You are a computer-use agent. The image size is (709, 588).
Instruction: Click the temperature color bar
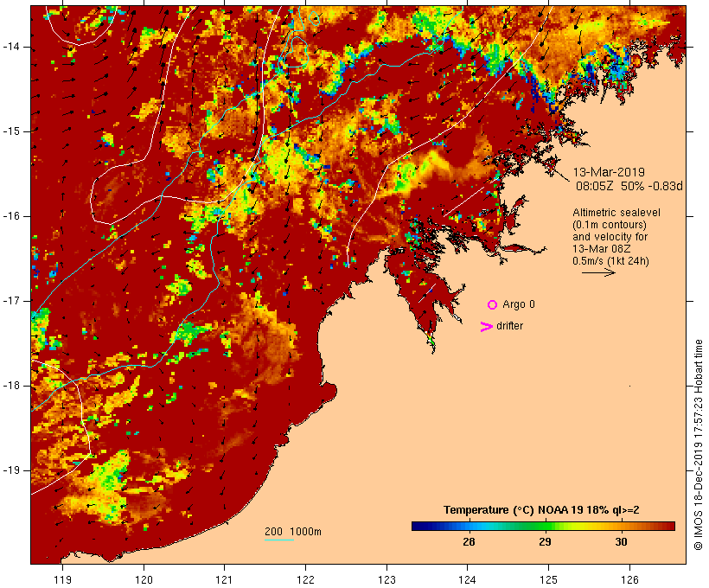click(543, 526)
